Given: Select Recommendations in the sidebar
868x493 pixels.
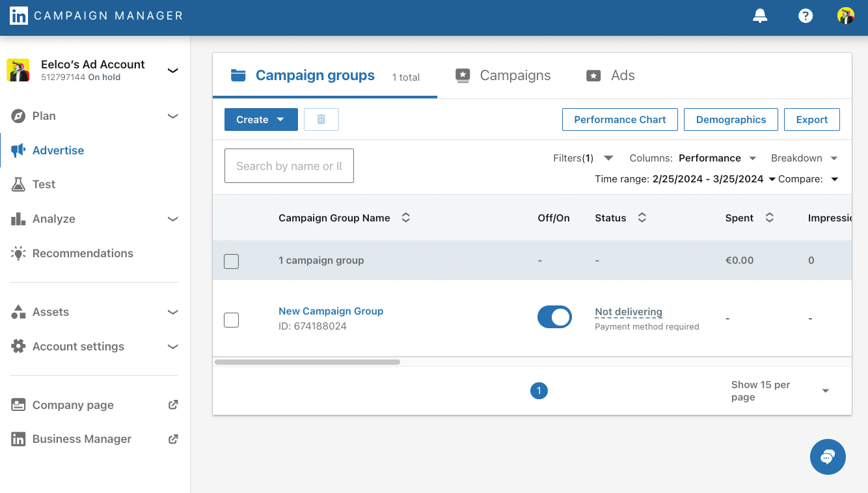Looking at the screenshot, I should 95,253.
